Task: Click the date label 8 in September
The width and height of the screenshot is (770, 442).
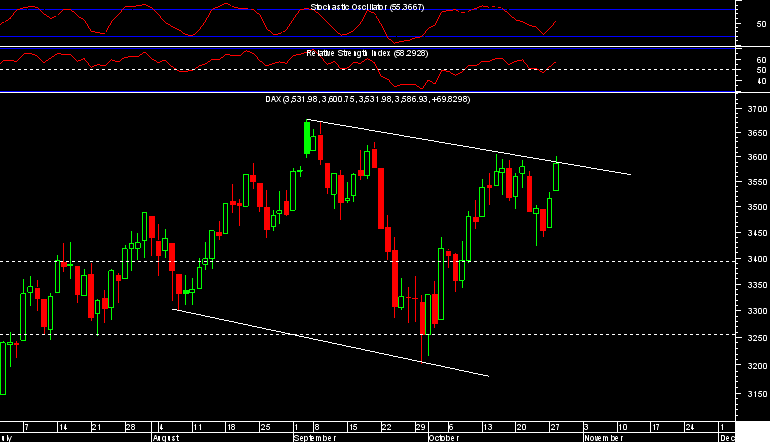Action: tap(317, 427)
